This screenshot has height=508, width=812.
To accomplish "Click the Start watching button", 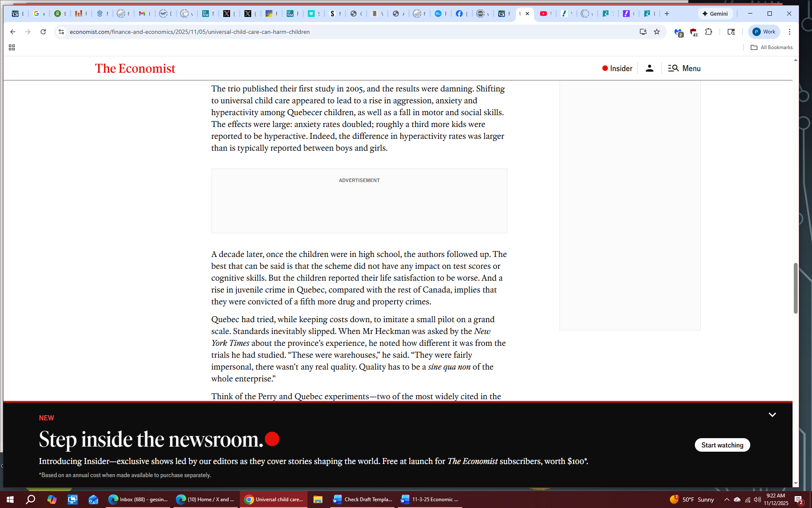I will coord(722,445).
